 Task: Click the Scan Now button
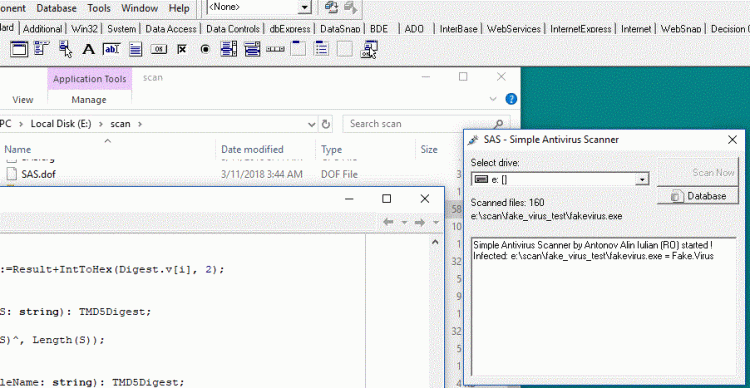pos(698,172)
